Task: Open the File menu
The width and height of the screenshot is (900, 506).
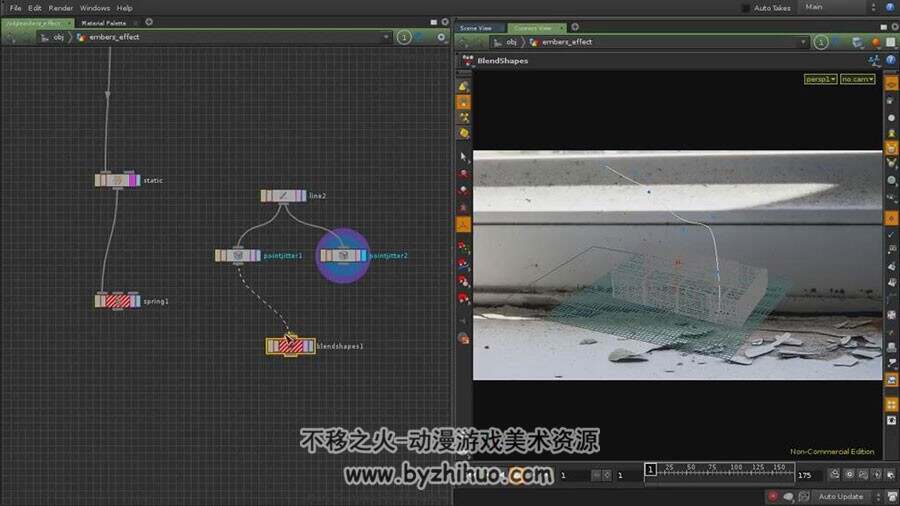Action: click(15, 8)
